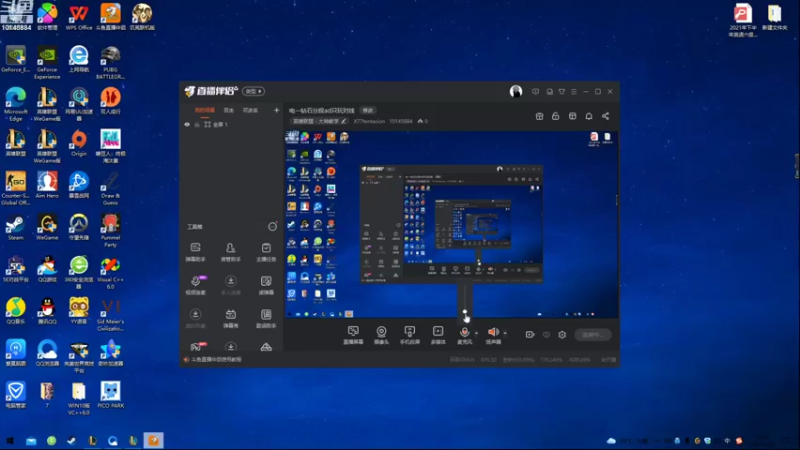Adjust the microphone volume slider handle
The width and height of the screenshot is (800, 450).
pyautogui.click(x=465, y=311)
